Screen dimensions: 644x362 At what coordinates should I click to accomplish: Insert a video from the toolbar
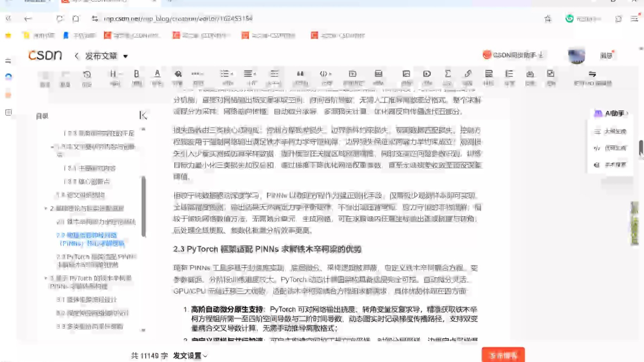tap(427, 78)
